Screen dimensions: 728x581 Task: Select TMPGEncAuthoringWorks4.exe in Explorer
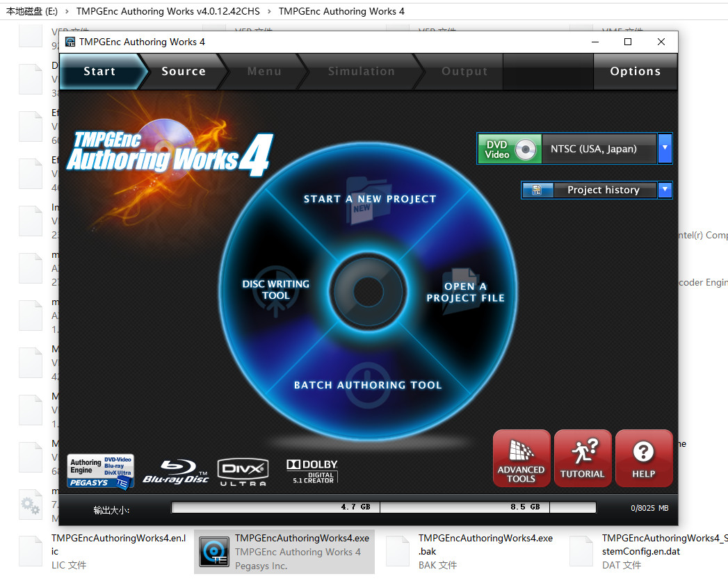(284, 552)
